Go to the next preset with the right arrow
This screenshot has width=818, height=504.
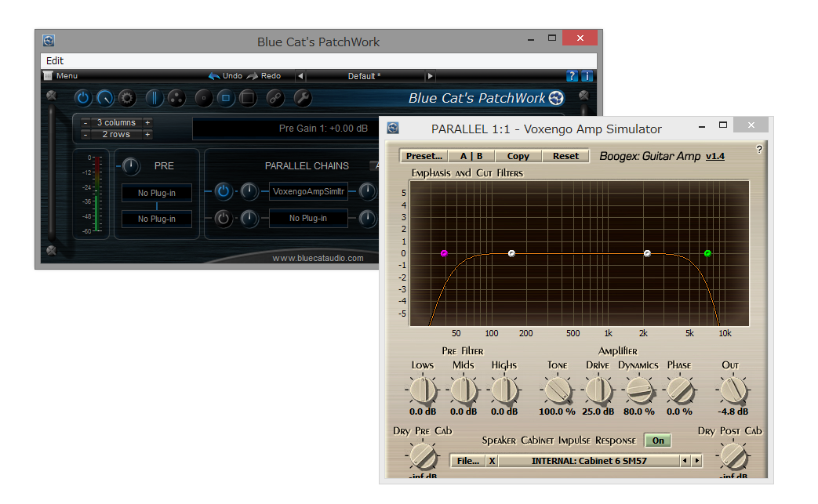tap(430, 76)
